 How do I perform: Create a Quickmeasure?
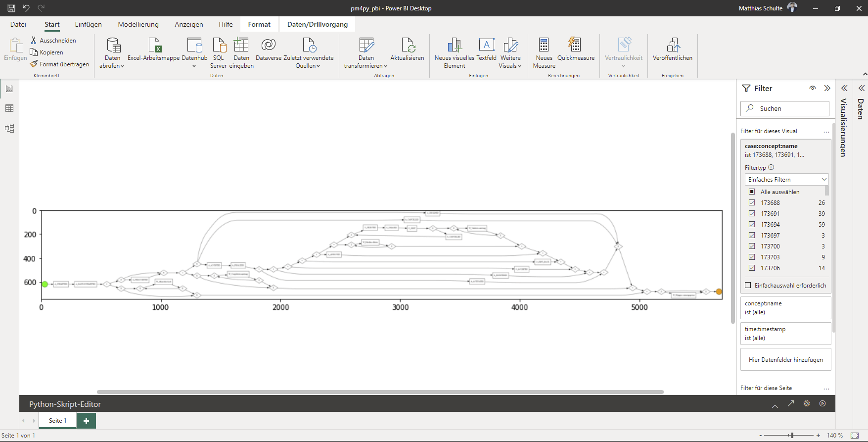point(576,49)
